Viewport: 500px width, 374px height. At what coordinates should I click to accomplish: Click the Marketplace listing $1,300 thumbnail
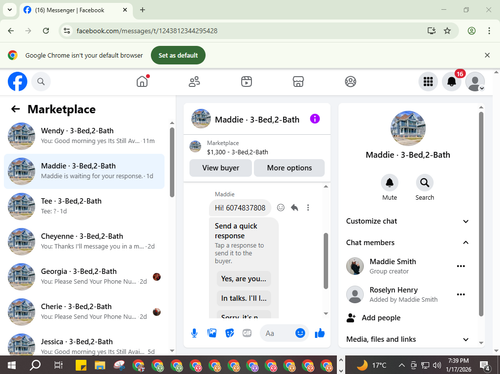tap(195, 147)
